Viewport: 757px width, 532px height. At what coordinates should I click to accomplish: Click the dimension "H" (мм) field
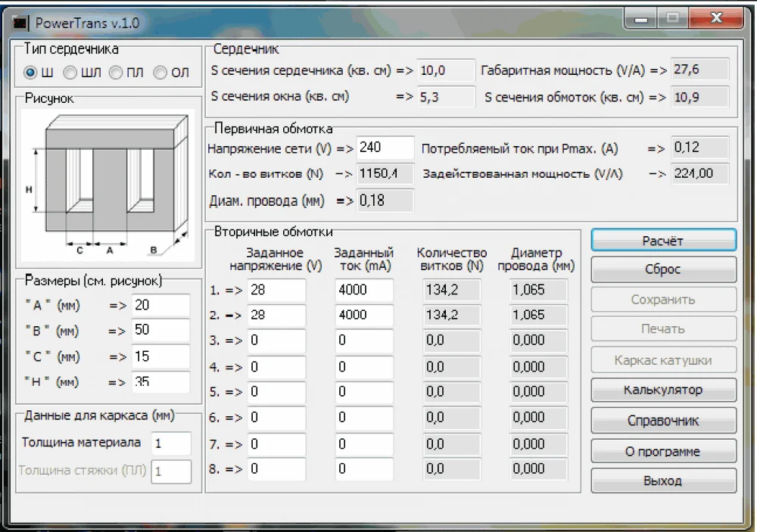pos(160,382)
